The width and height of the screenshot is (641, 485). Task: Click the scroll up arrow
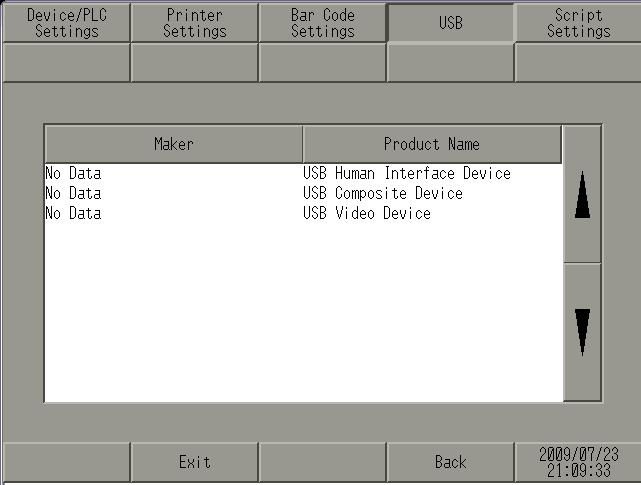[x=582, y=195]
